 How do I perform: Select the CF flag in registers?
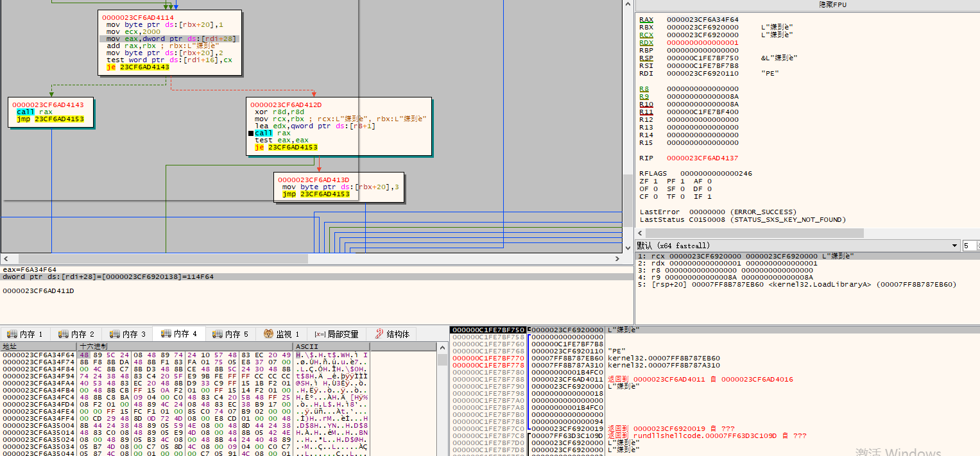pyautogui.click(x=648, y=196)
